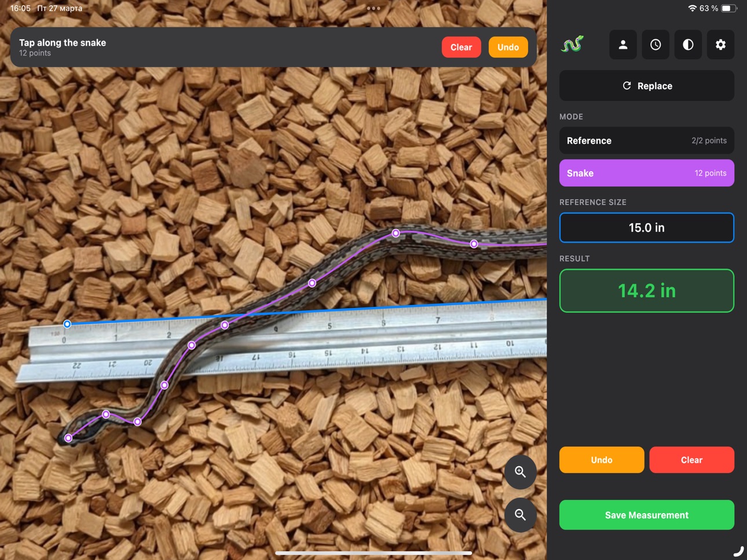
Task: Click Replace to change the photo
Action: tap(647, 86)
